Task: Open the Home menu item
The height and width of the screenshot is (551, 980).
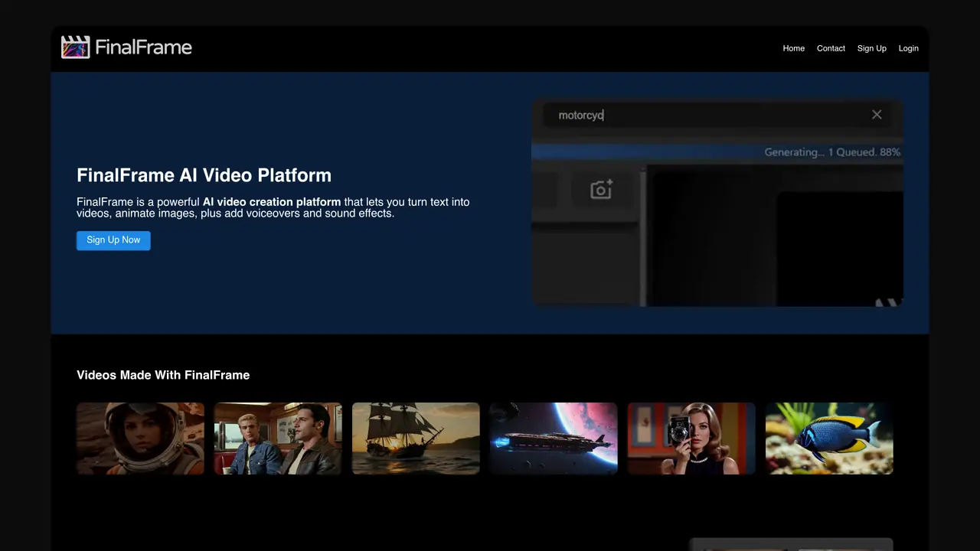Action: tap(793, 48)
